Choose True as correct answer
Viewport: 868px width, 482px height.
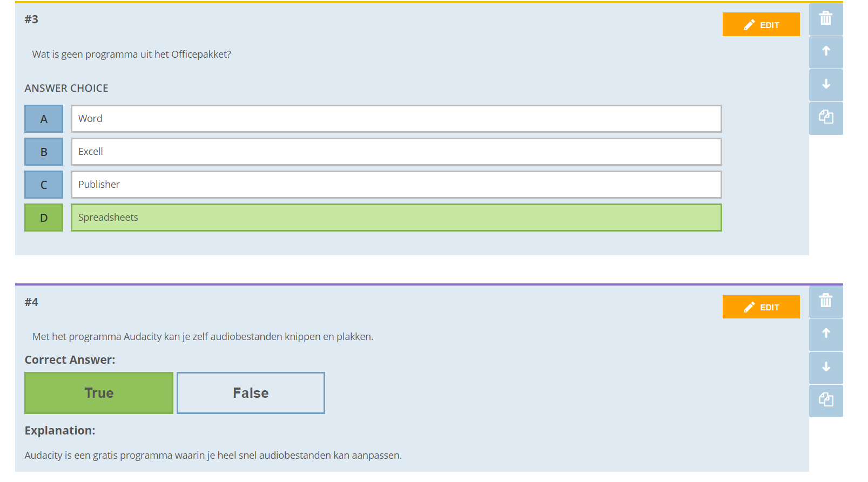coord(99,393)
